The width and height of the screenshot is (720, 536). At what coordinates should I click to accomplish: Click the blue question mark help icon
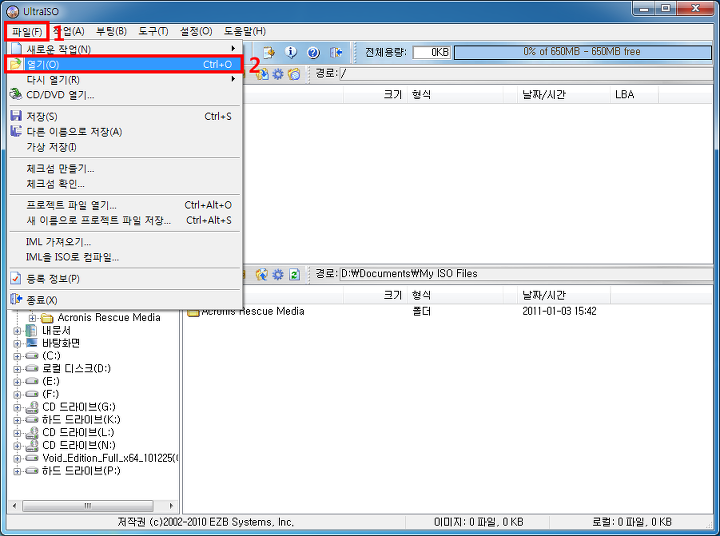pyautogui.click(x=314, y=52)
